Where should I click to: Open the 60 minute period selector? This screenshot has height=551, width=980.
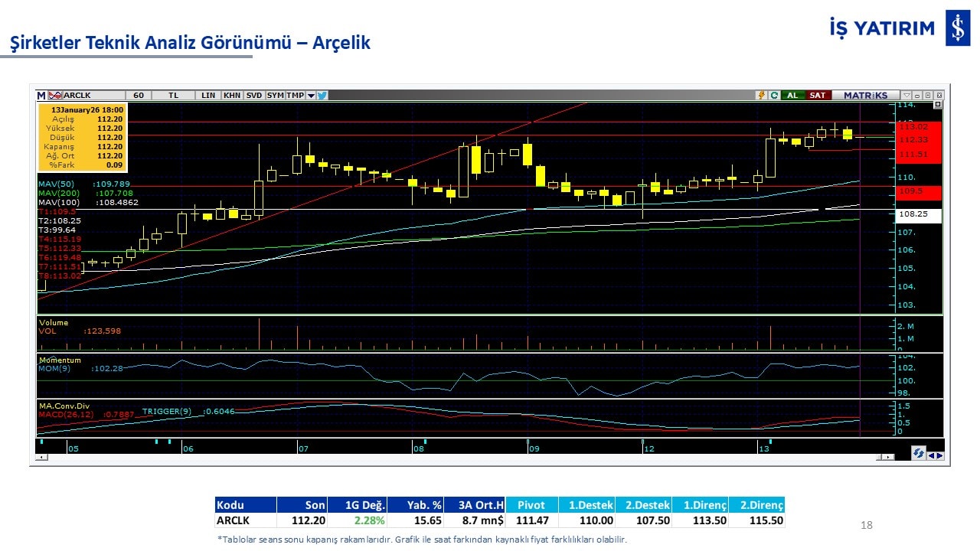pyautogui.click(x=139, y=96)
